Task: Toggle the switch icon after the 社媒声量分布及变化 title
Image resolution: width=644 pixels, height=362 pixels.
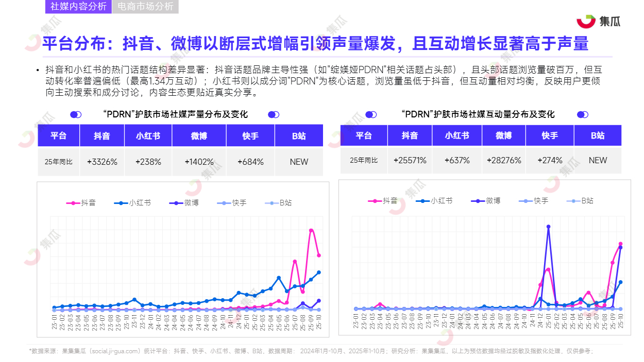Action: pos(274,115)
